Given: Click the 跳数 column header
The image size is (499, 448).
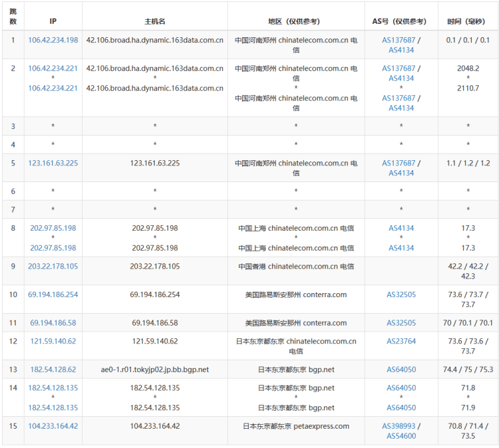Looking at the screenshot, I should click(13, 17).
